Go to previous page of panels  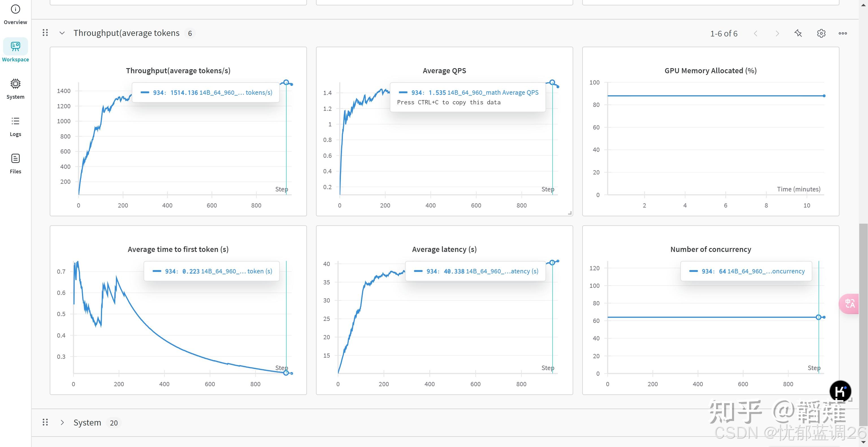click(756, 33)
